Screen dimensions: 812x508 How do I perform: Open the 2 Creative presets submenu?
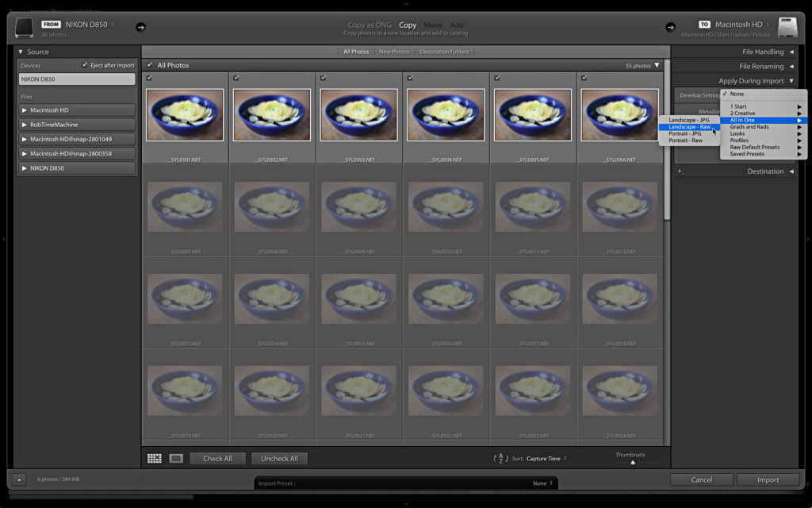764,113
